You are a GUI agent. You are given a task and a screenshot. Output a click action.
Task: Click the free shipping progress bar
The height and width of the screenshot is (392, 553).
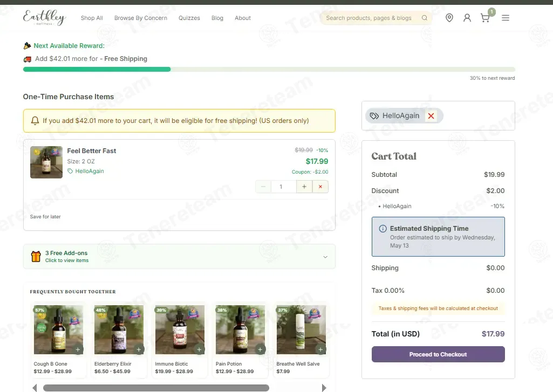269,69
